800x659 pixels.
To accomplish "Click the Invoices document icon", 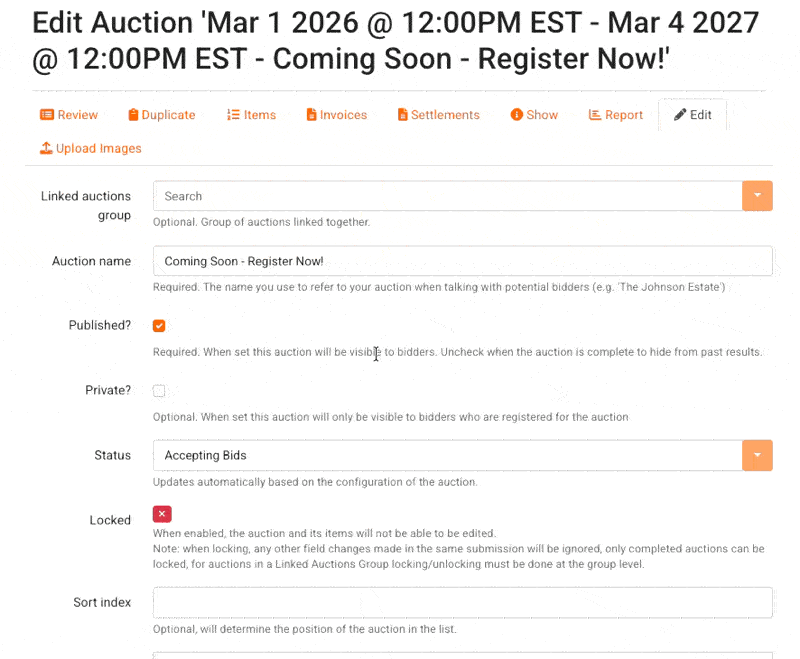I will tap(311, 115).
